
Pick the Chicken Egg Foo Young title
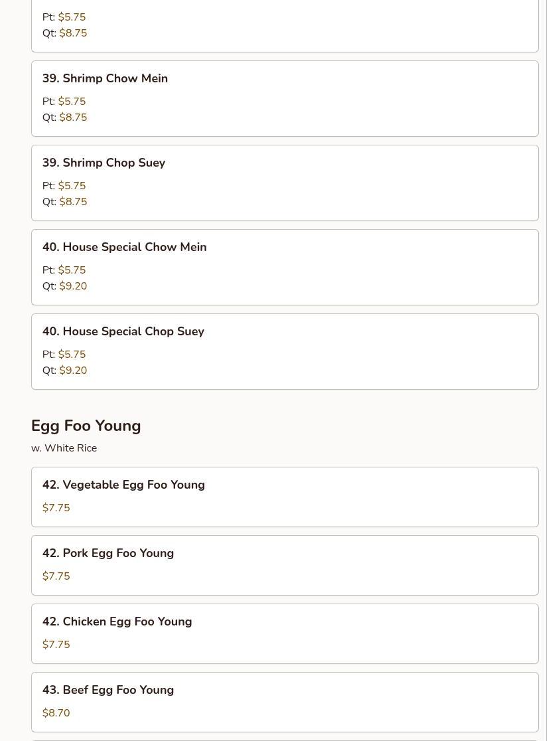(117, 621)
